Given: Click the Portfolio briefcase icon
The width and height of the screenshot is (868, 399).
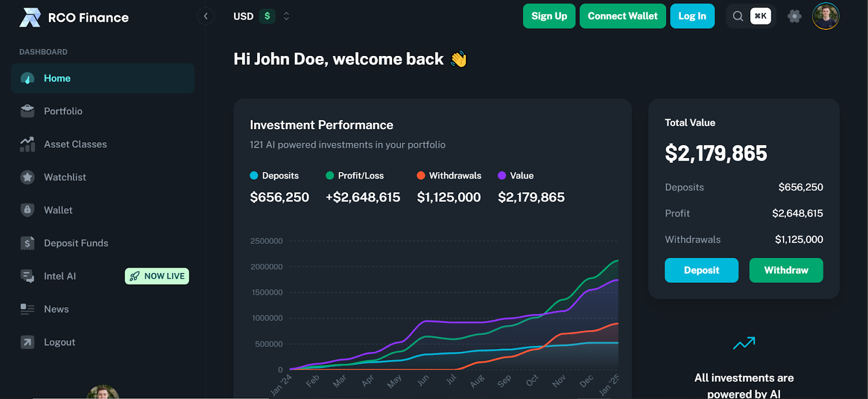Looking at the screenshot, I should pos(27,111).
